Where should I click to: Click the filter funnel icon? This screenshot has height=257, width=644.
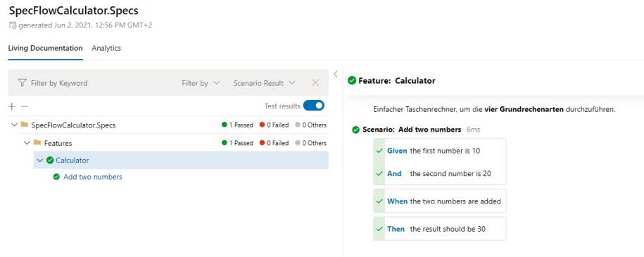point(23,82)
